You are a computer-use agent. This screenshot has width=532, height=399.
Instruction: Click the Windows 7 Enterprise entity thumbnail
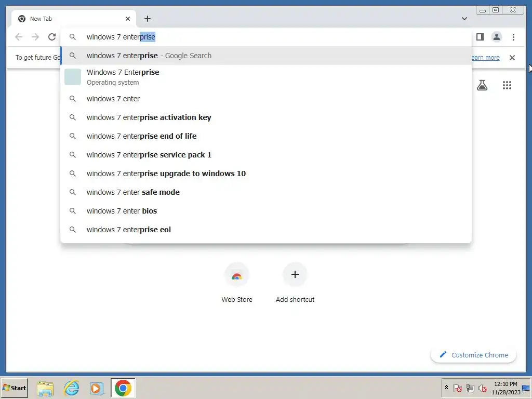[73, 77]
